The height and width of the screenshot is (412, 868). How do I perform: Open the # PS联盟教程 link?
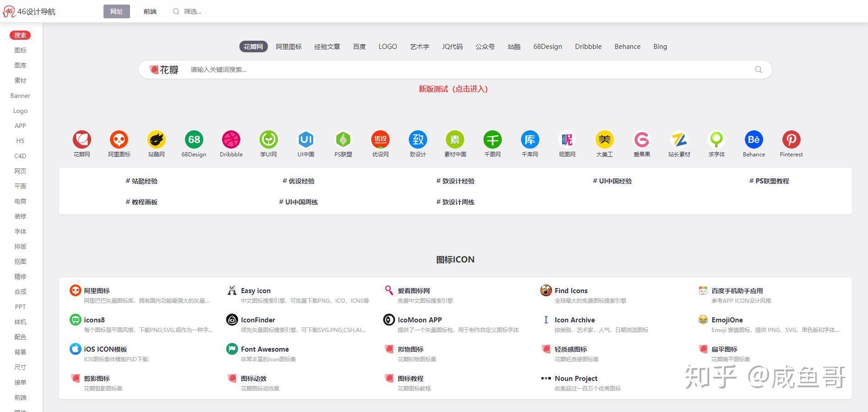click(x=769, y=181)
